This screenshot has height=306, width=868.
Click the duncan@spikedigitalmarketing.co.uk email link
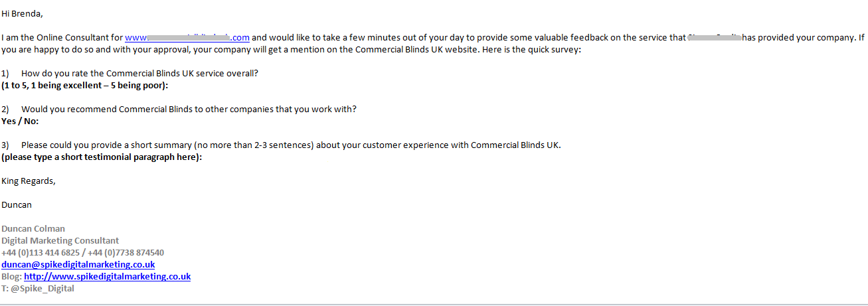pyautogui.click(x=78, y=264)
